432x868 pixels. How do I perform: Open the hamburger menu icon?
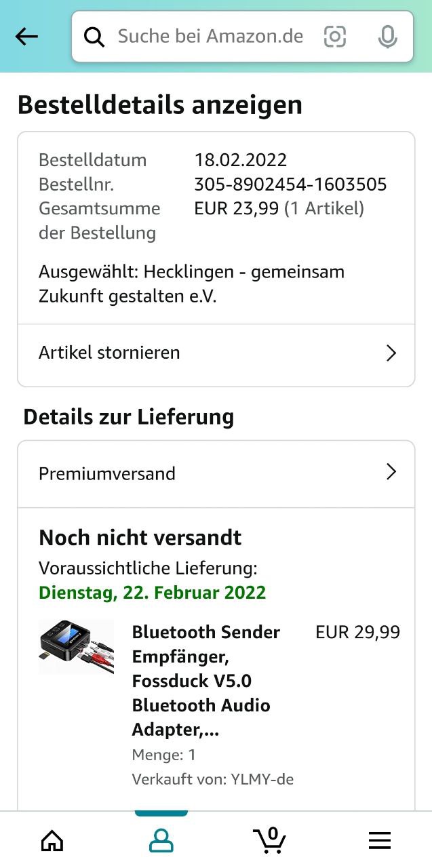click(x=380, y=841)
